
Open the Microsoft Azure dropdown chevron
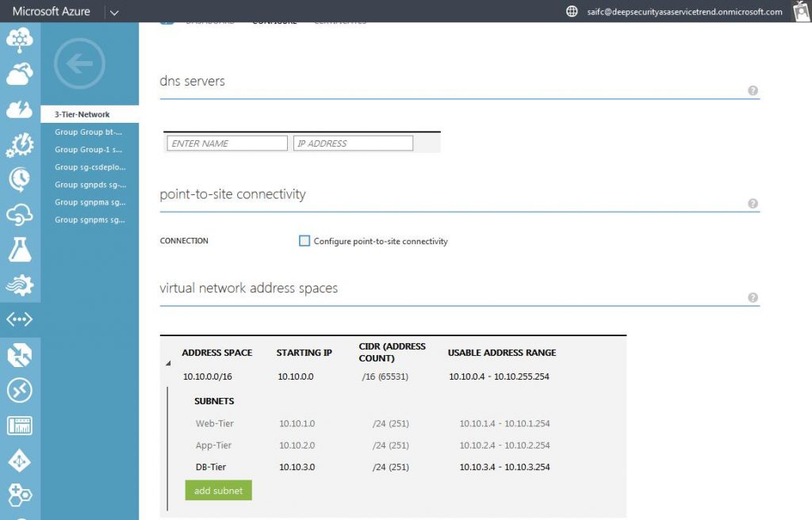[114, 12]
